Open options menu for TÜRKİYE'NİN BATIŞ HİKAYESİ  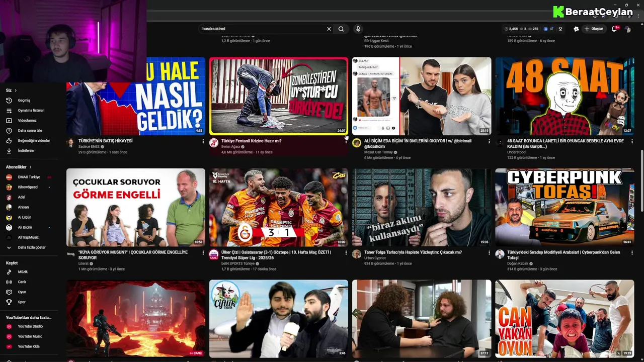coord(203,141)
